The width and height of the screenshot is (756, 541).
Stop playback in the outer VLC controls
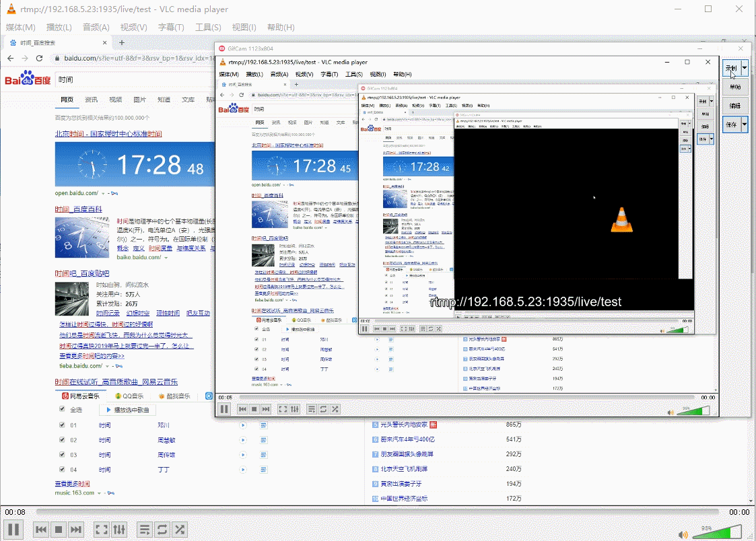click(x=59, y=530)
